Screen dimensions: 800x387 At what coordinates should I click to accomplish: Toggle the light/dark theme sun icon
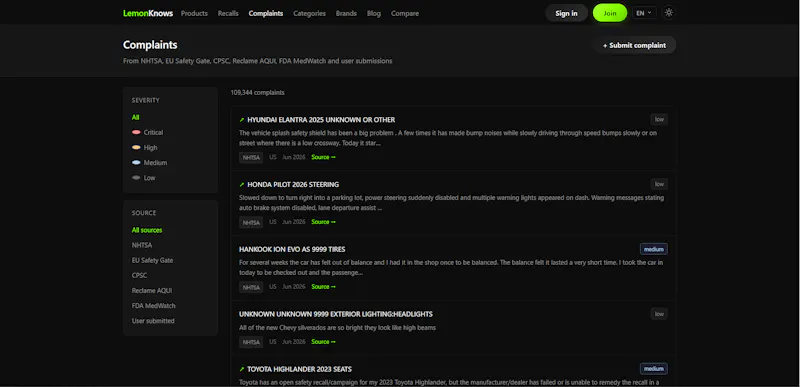tap(669, 13)
